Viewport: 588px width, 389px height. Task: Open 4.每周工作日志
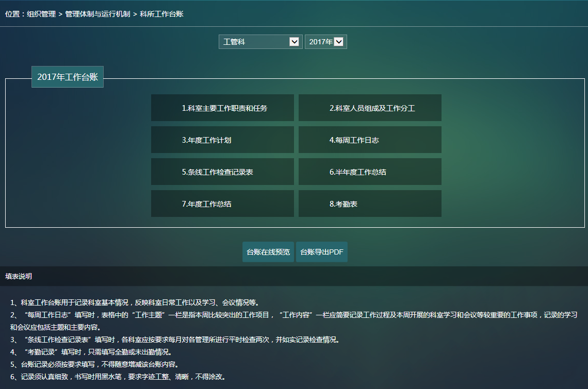tap(370, 140)
